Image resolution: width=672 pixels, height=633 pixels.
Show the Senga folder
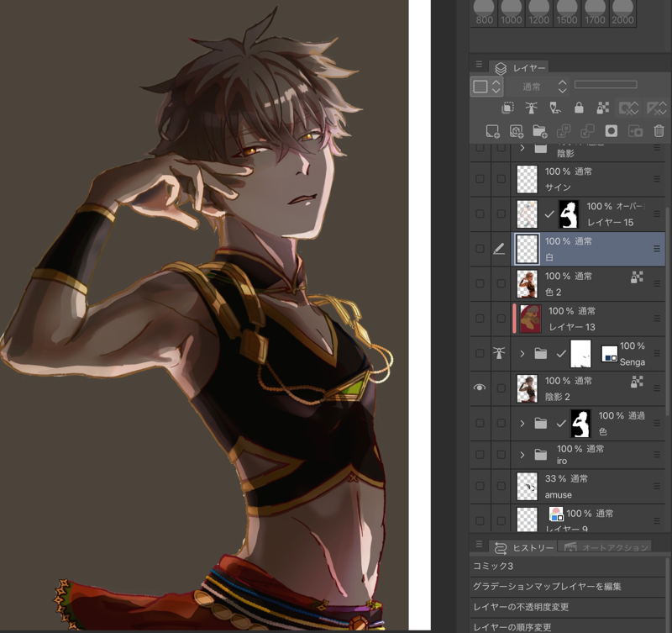coord(480,353)
